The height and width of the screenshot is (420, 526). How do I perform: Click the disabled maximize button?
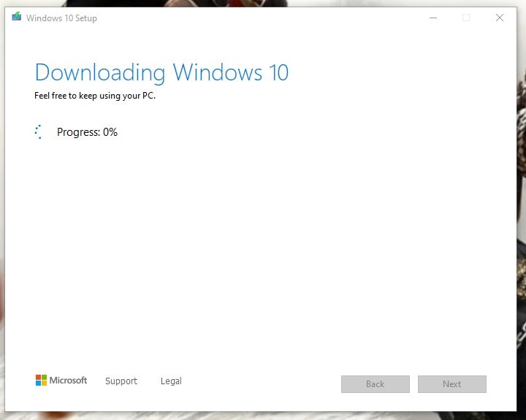(x=466, y=18)
